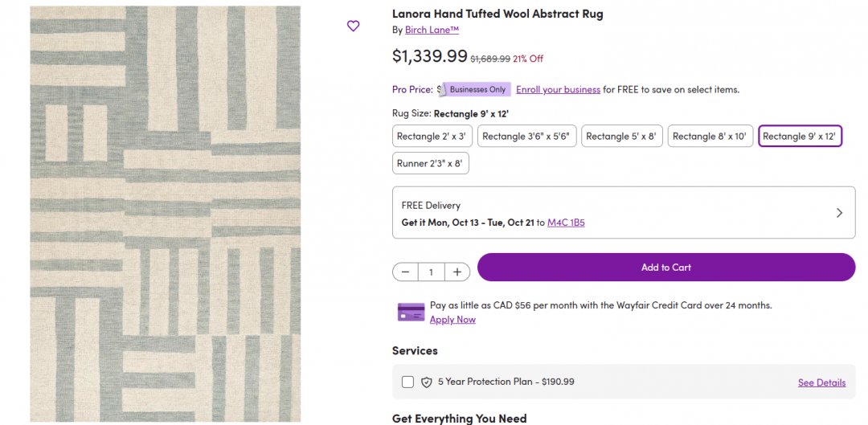Open the Birch Lane brand link
Image resolution: width=868 pixels, height=425 pixels.
pos(432,30)
